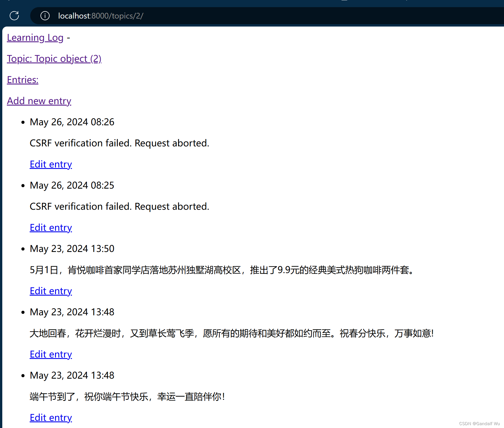Edit the Dragon Boat Festival entry
Screen dimensions: 504x428
(50, 417)
